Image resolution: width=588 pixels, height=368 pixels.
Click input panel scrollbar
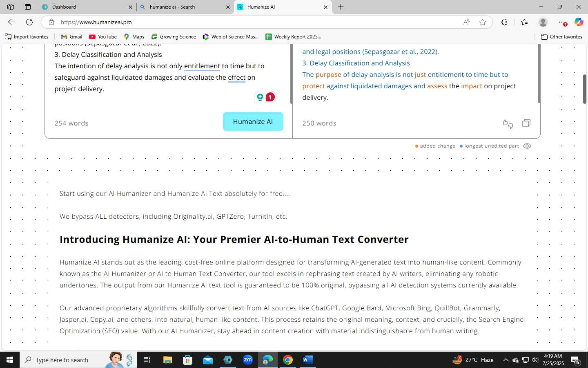tap(291, 74)
